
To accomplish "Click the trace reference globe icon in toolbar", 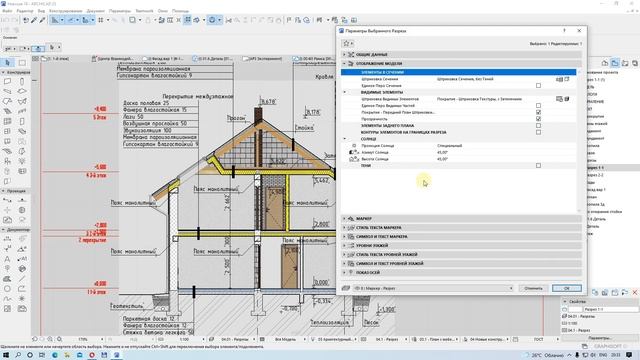I will pos(212,20).
